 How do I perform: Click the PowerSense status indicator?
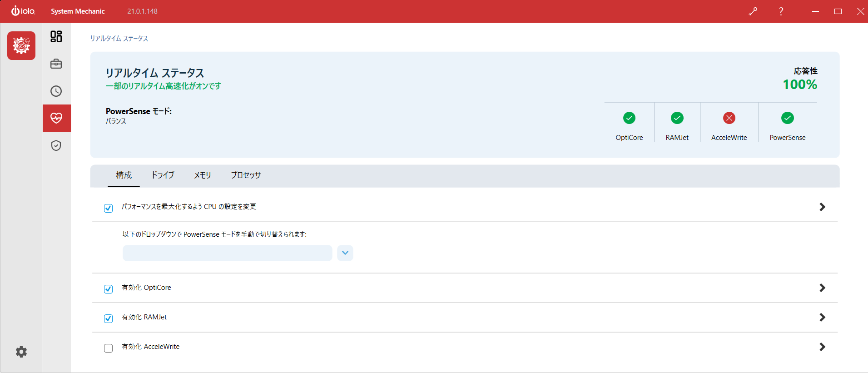click(787, 118)
